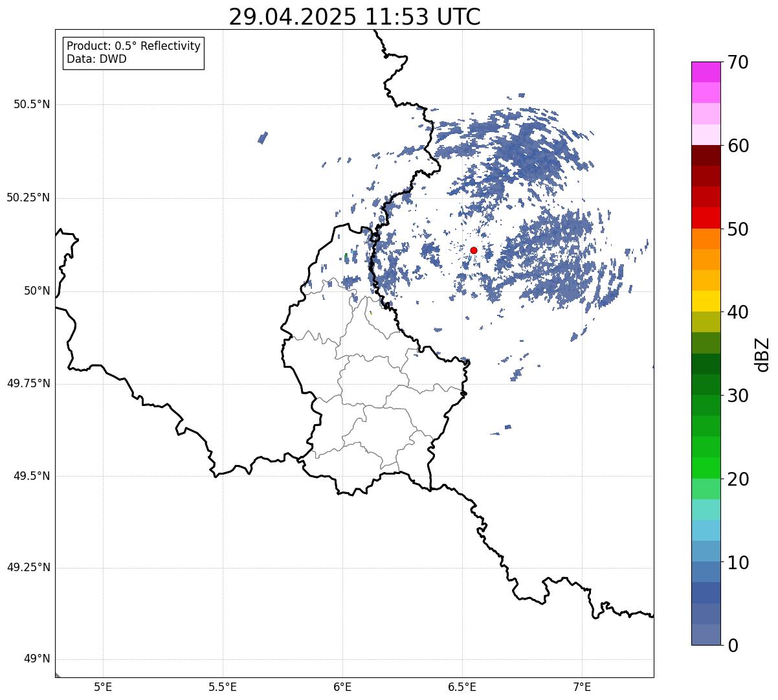Click the pale pink colorbar segment just above 60
The height and width of the screenshot is (700, 778).
[706, 135]
